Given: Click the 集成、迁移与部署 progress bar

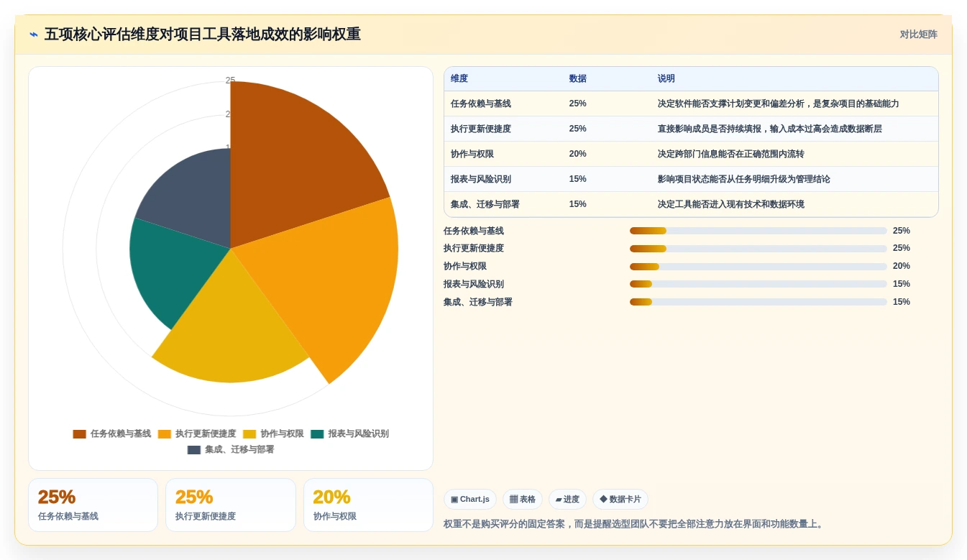Looking at the screenshot, I should 759,302.
